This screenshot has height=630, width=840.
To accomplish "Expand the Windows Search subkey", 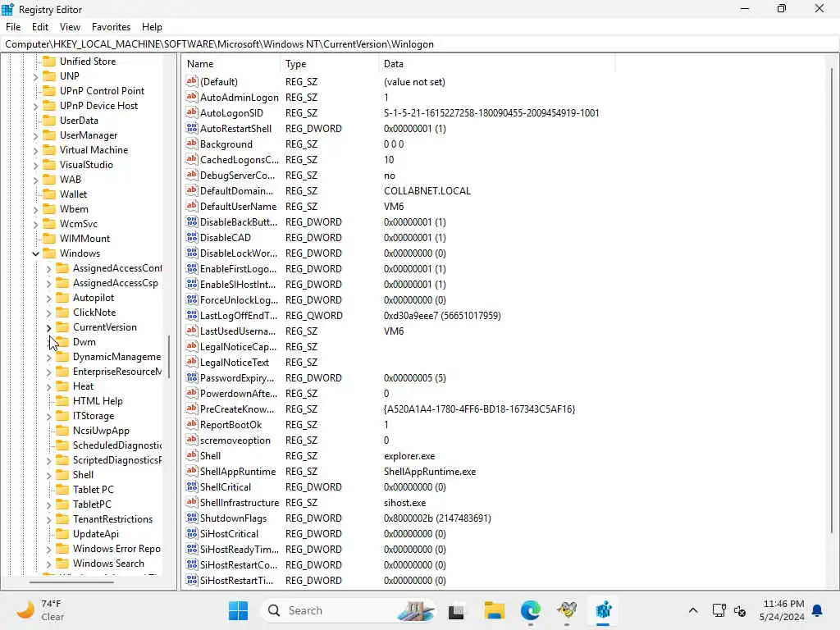I will (x=48, y=564).
